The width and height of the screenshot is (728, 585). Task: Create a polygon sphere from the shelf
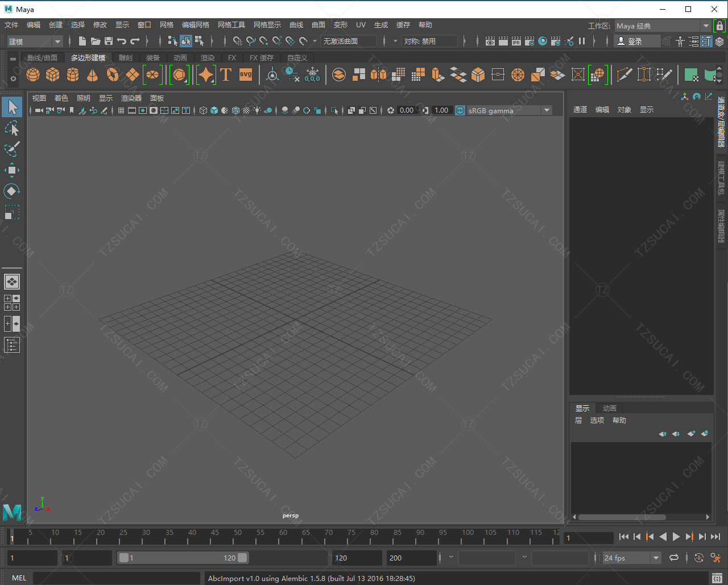(33, 75)
